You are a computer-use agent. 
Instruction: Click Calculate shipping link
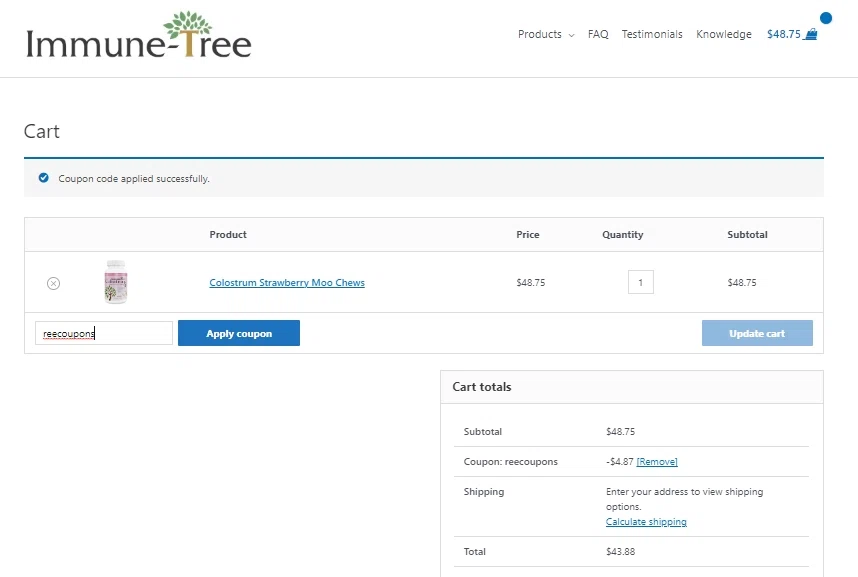646,522
